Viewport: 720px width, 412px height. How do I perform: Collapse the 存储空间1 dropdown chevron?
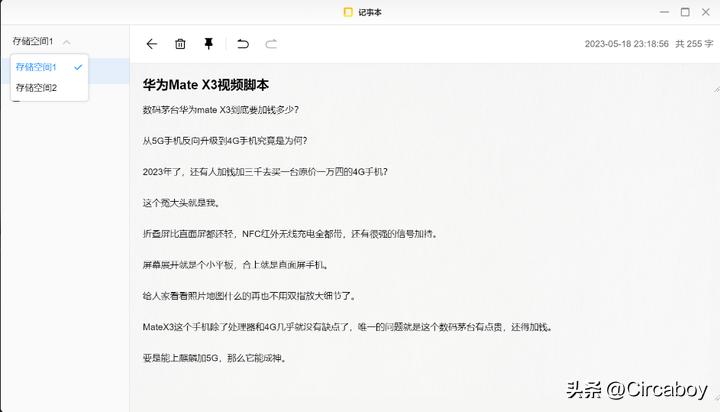[x=67, y=42]
